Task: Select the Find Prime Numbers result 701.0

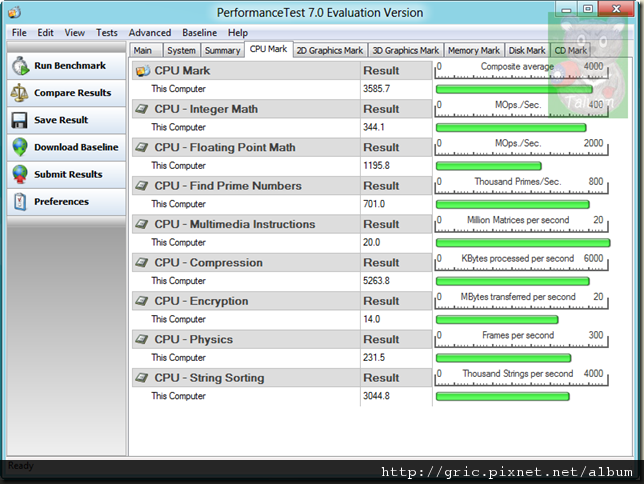Action: click(374, 204)
